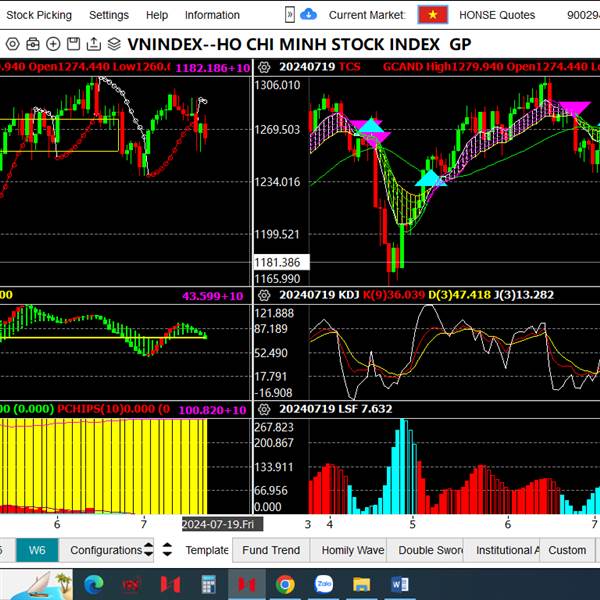
Task: Click the layers icon beside VNINDEX title
Action: [x=114, y=44]
